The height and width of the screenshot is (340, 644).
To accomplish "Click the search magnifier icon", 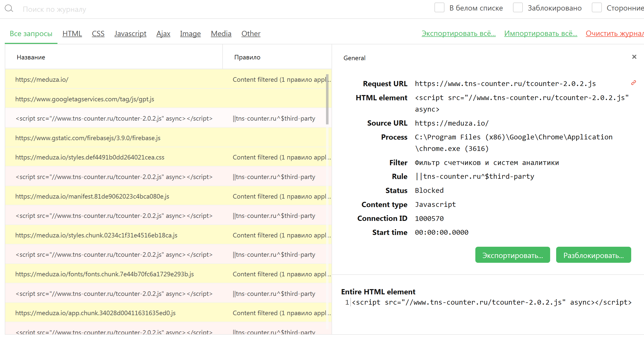I will coord(9,8).
